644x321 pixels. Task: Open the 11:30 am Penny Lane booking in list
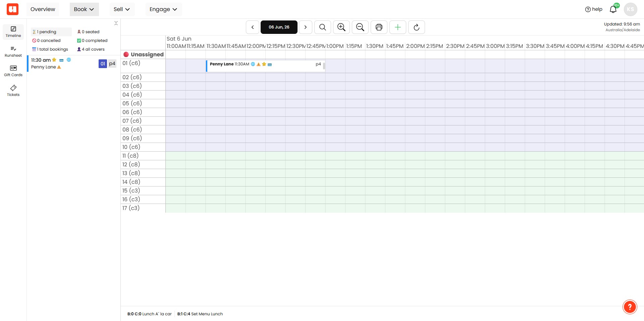[73, 63]
